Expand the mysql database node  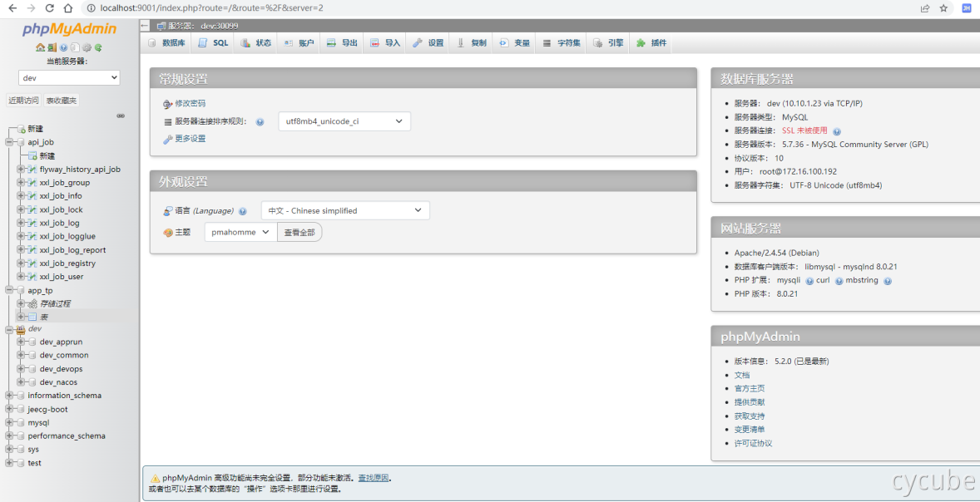tap(9, 423)
